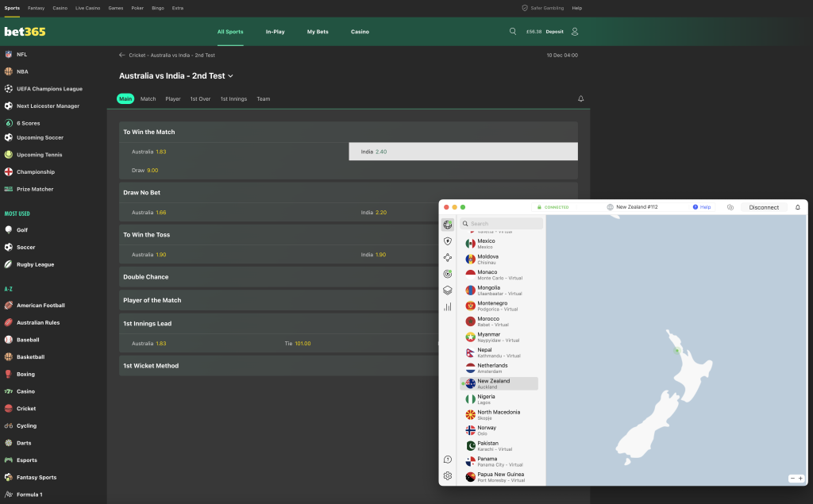Open the In-Play menu
The image size is (813, 504).
275,32
